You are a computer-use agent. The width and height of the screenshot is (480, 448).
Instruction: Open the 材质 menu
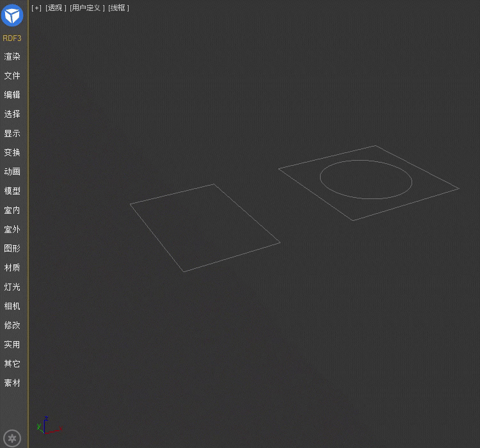12,268
